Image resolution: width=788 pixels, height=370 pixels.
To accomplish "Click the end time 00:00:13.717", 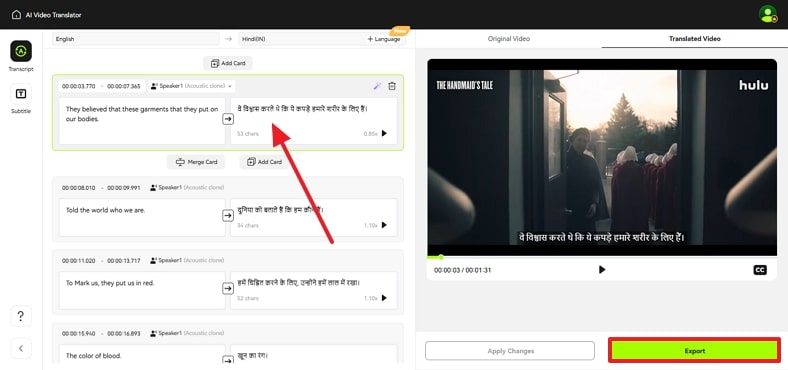I will pos(124,260).
